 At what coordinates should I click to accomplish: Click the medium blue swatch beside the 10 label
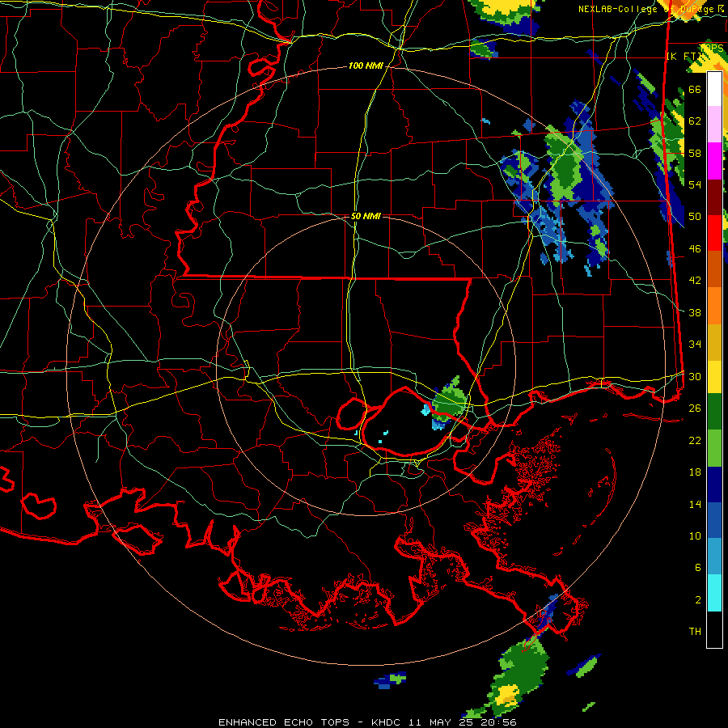click(714, 520)
